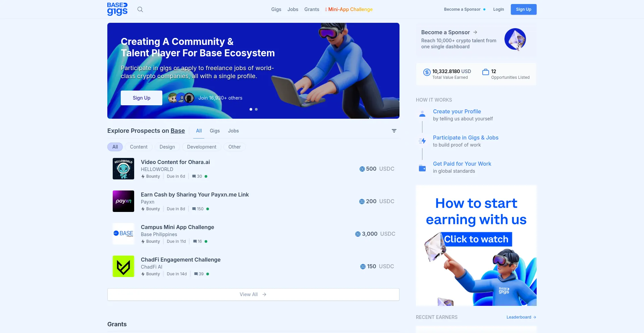Select the Design category chip

pos(167,147)
